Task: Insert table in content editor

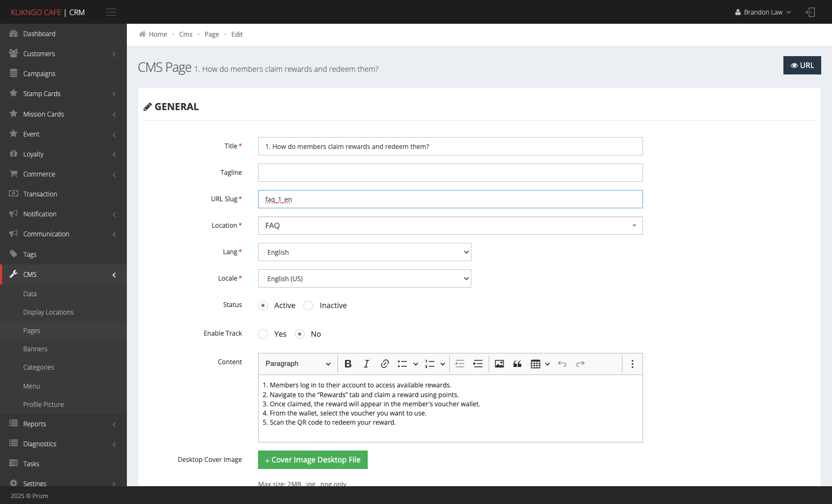Action: (x=536, y=364)
